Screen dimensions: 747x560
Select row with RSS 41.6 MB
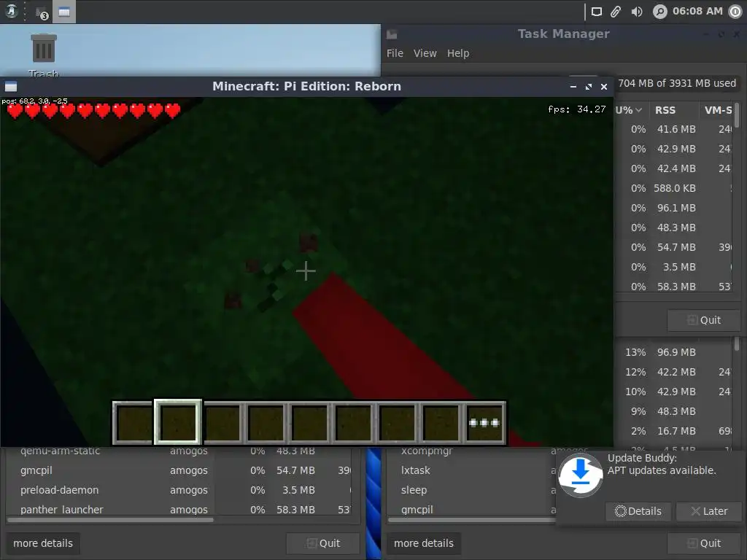click(x=673, y=129)
